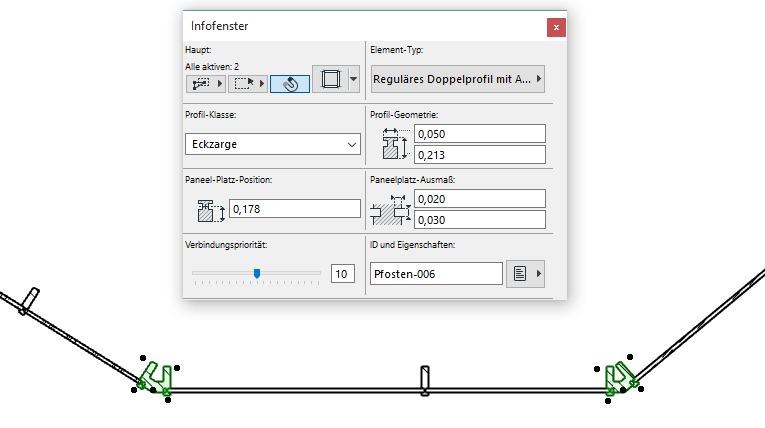
Task: Expand the arrow beside the frame tool icon
Action: [x=353, y=80]
